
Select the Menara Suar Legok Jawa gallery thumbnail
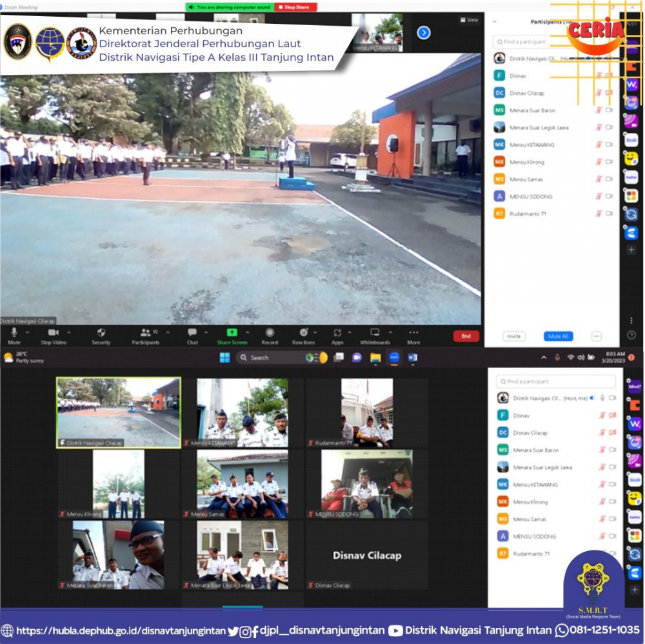coord(243,555)
